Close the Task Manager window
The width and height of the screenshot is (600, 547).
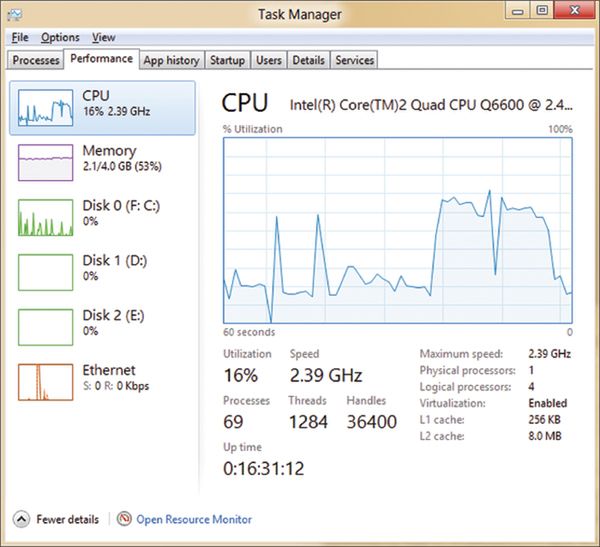(x=574, y=10)
